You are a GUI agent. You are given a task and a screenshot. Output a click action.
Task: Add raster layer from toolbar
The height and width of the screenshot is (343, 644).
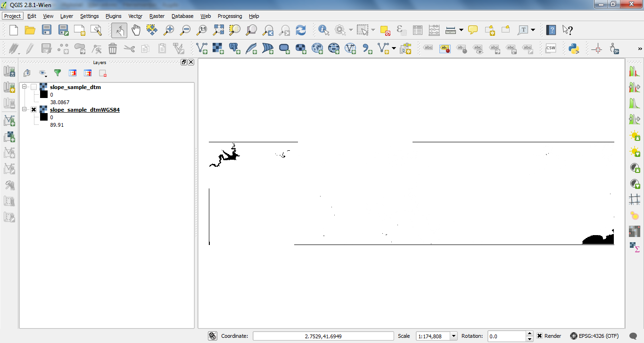point(218,48)
